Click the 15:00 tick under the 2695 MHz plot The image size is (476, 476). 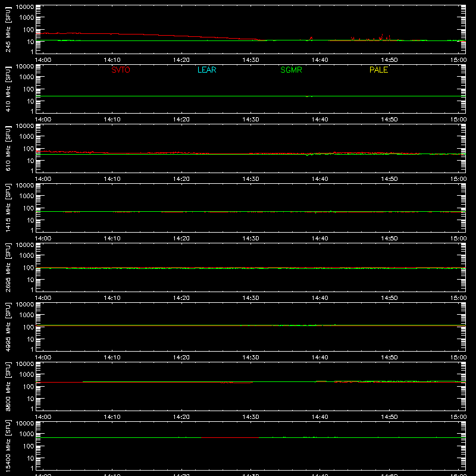pos(458,298)
